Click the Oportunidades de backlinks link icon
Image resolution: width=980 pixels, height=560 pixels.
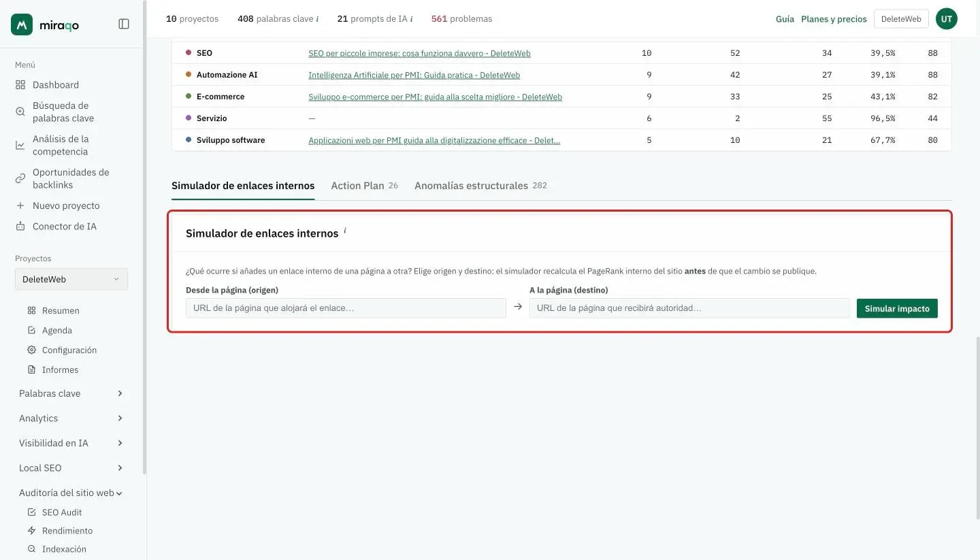20,178
